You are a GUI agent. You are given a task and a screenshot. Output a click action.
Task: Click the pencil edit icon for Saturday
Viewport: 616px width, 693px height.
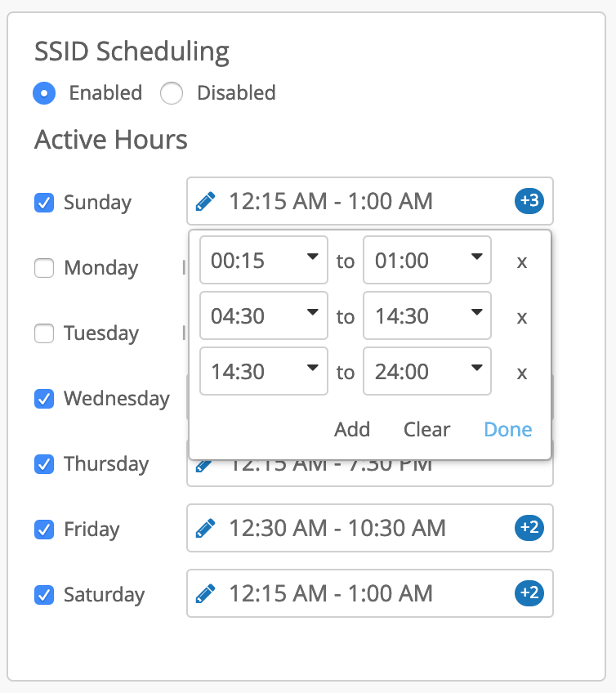point(207,593)
